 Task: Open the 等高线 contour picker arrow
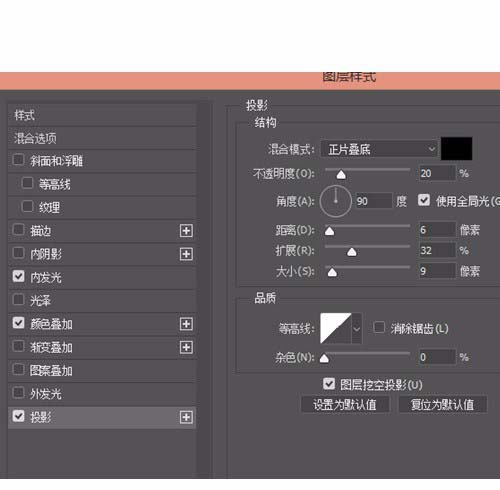click(357, 329)
